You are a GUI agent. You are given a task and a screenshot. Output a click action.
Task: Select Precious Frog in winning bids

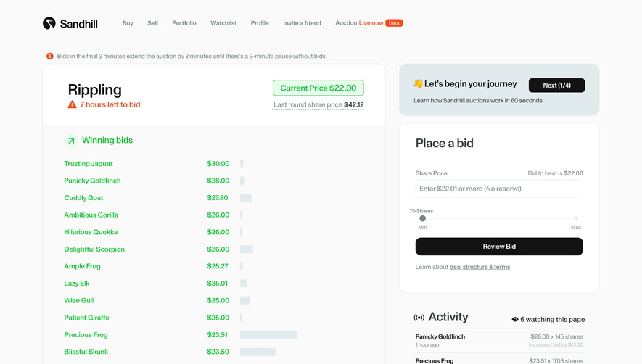pyautogui.click(x=86, y=335)
